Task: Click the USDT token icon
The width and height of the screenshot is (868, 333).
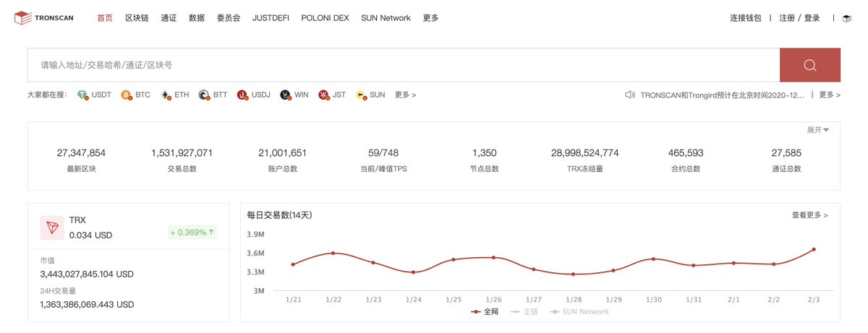Action: coord(83,95)
